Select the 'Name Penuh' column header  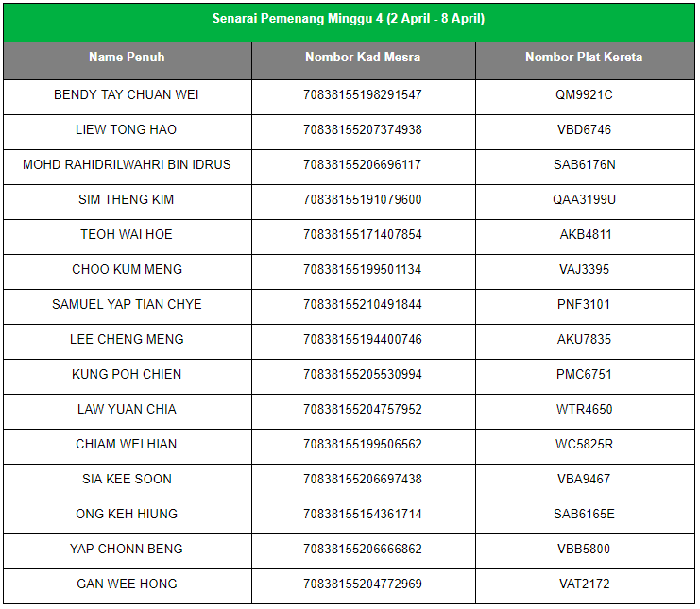click(x=127, y=58)
